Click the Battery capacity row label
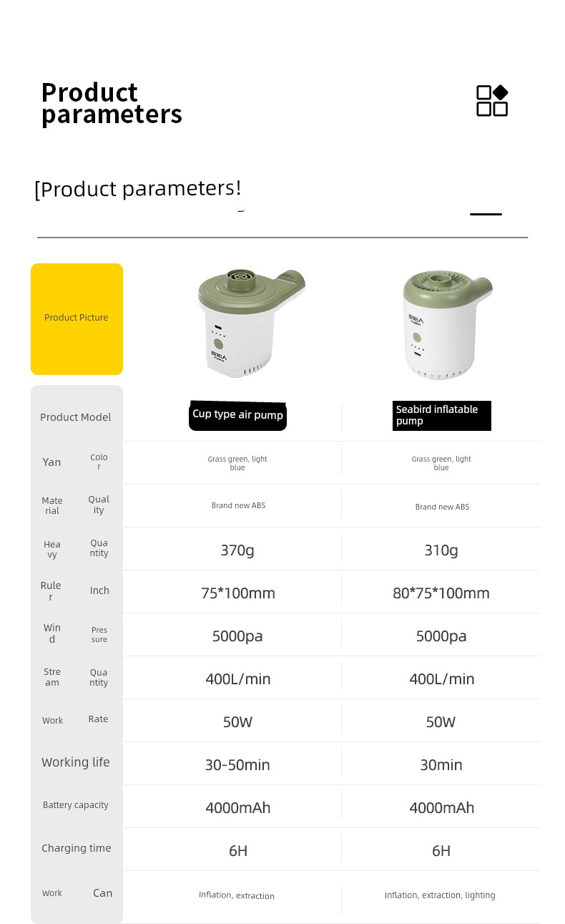 tap(76, 805)
